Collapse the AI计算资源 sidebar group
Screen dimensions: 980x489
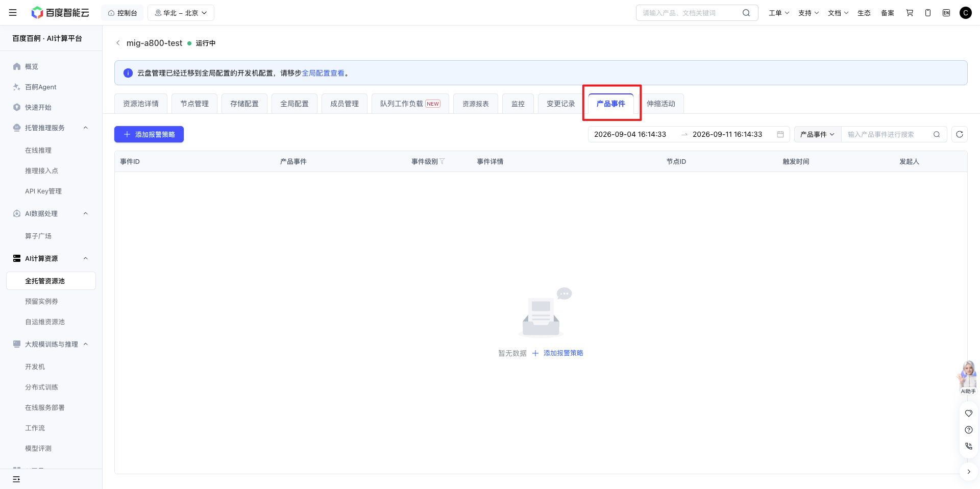(x=86, y=258)
